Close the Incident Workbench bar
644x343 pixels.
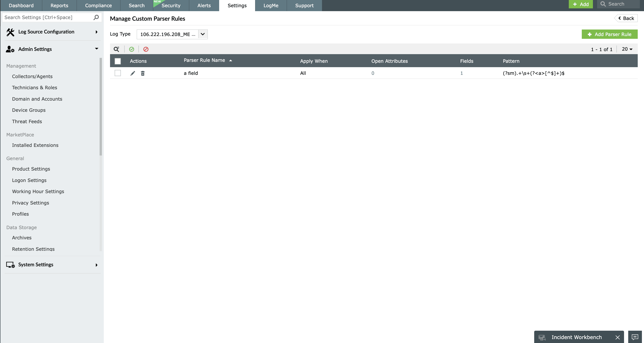click(x=617, y=337)
